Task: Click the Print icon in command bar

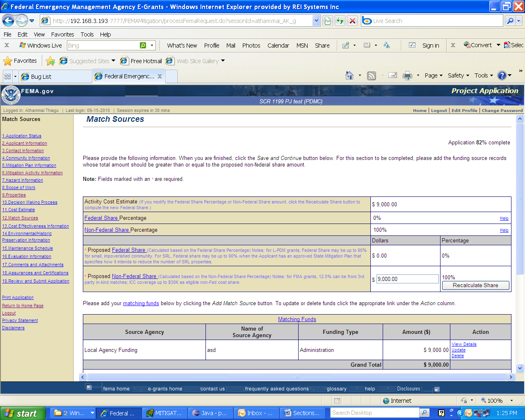Action: [407, 75]
